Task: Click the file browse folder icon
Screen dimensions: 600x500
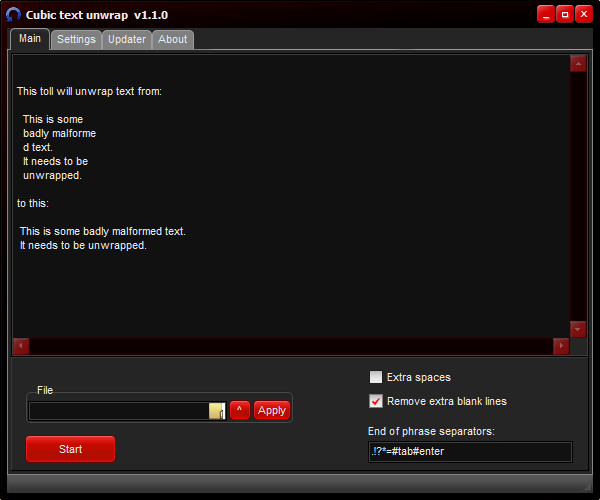Action: coord(217,411)
